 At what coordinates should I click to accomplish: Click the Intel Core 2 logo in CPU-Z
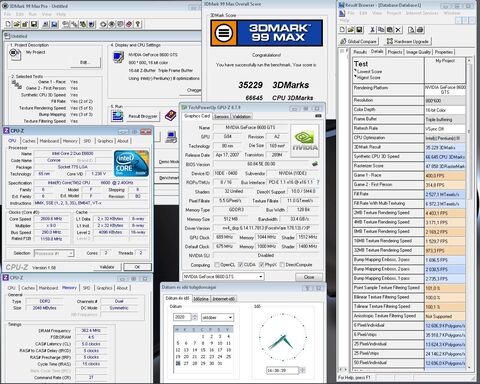(131, 163)
